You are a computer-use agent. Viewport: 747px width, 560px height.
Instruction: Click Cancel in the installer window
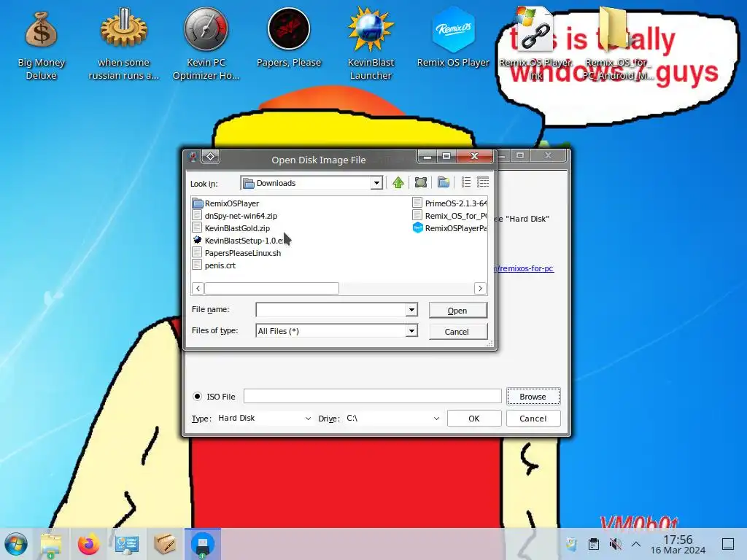click(533, 418)
